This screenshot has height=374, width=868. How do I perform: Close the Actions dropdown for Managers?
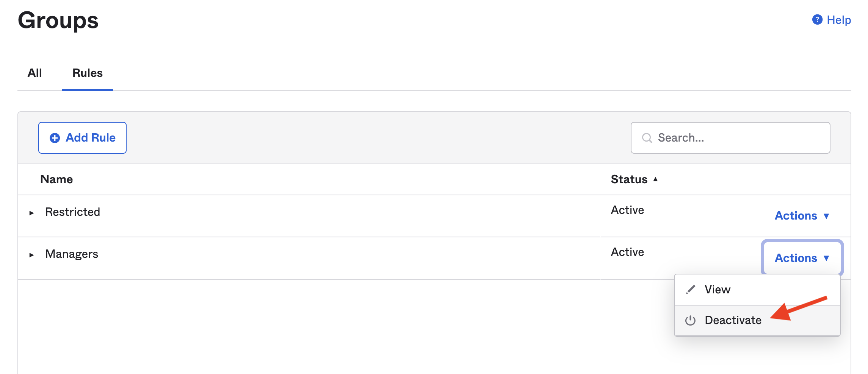[802, 258]
